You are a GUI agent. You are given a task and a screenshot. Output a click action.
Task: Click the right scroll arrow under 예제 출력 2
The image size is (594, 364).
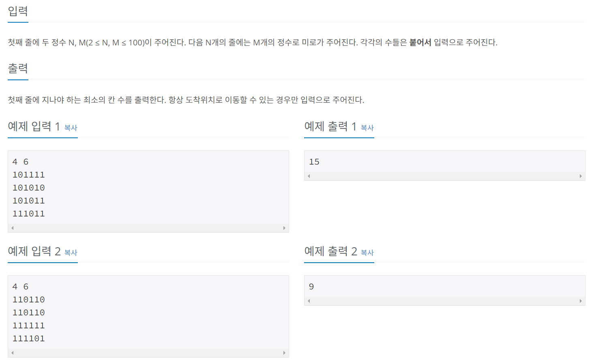[581, 301]
